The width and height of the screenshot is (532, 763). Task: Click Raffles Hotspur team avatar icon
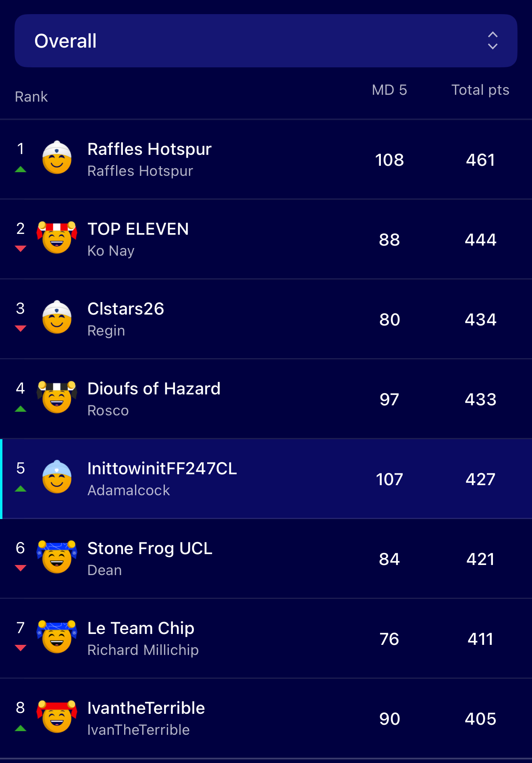click(x=57, y=158)
